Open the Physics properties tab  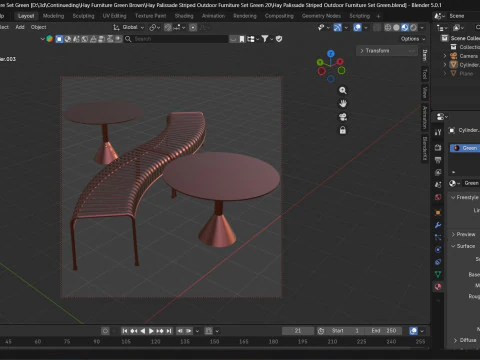click(438, 250)
